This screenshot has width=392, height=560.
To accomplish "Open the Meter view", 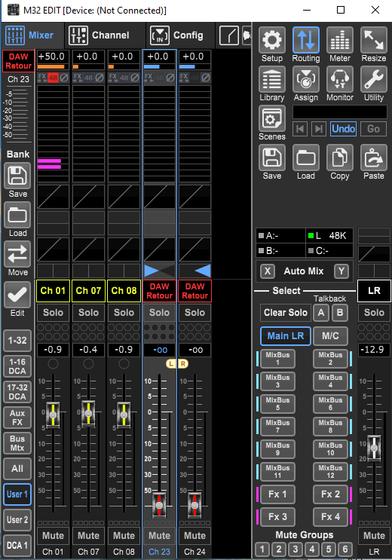I will pos(340,40).
